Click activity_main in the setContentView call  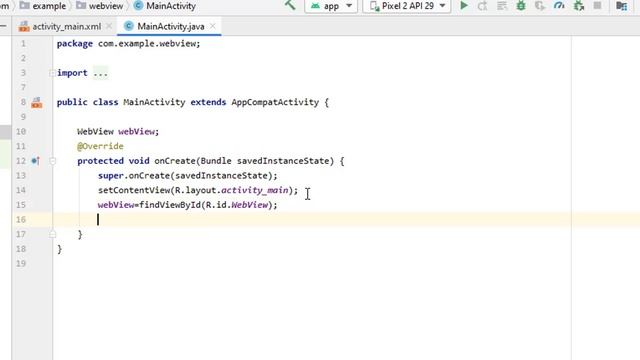255,190
